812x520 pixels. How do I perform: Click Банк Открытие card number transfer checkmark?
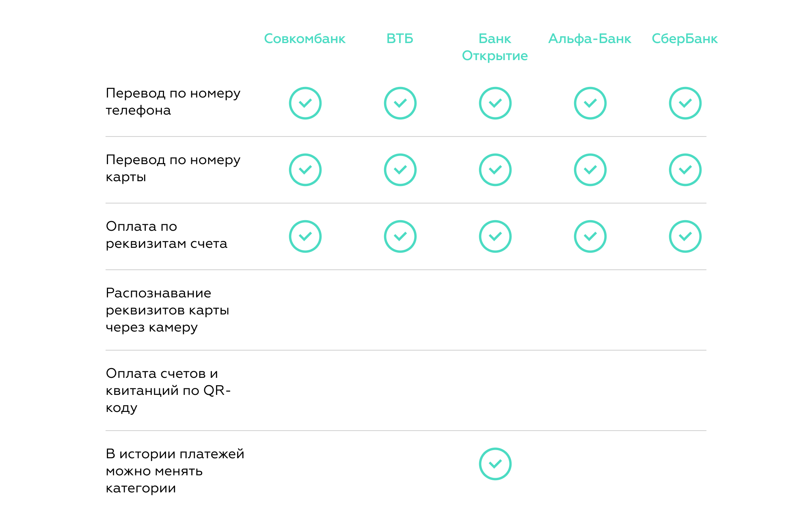(495, 170)
